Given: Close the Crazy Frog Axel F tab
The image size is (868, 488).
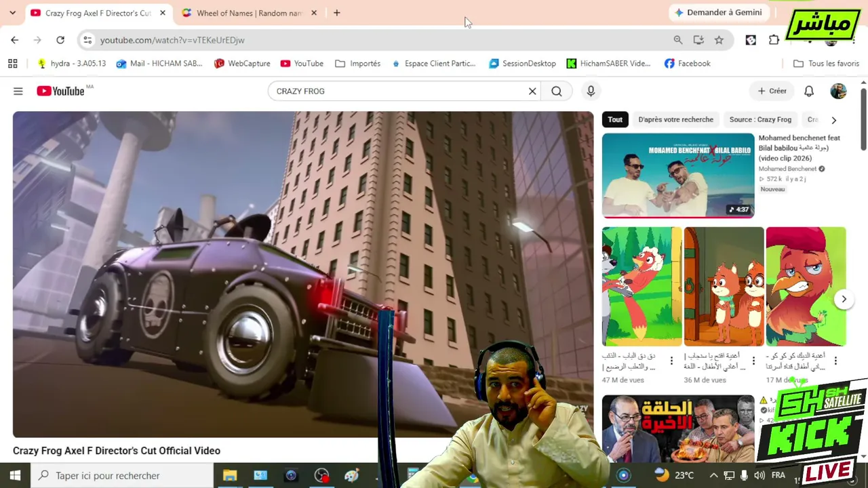Looking at the screenshot, I should (163, 13).
